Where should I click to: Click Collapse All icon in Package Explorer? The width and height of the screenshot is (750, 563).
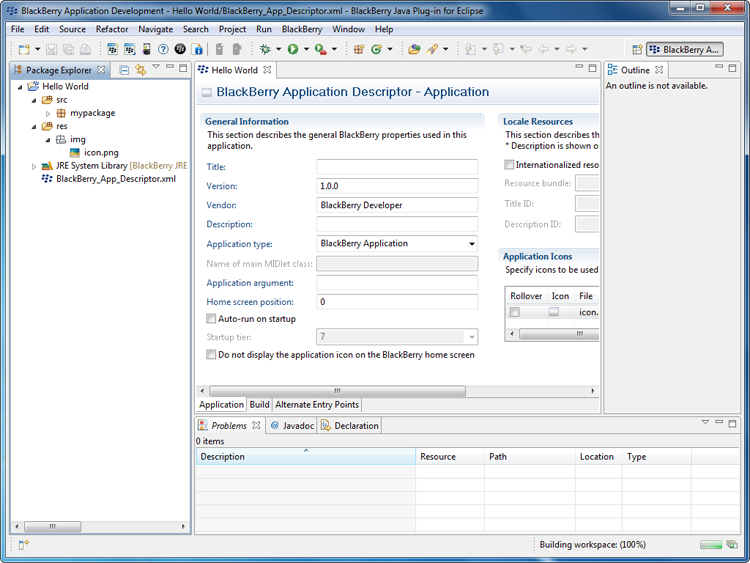click(124, 70)
